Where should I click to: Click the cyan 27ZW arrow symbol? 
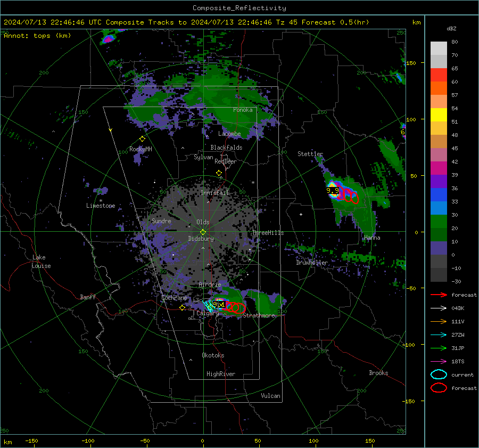tap(439, 335)
